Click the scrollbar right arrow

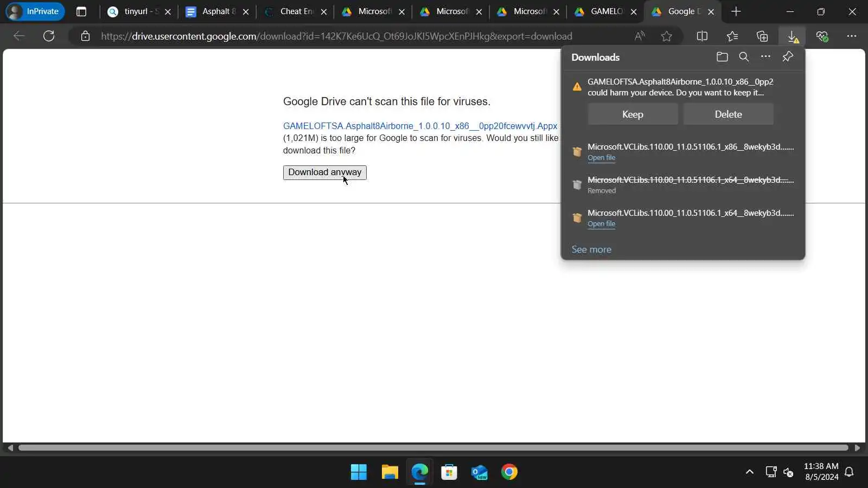coord(857,448)
